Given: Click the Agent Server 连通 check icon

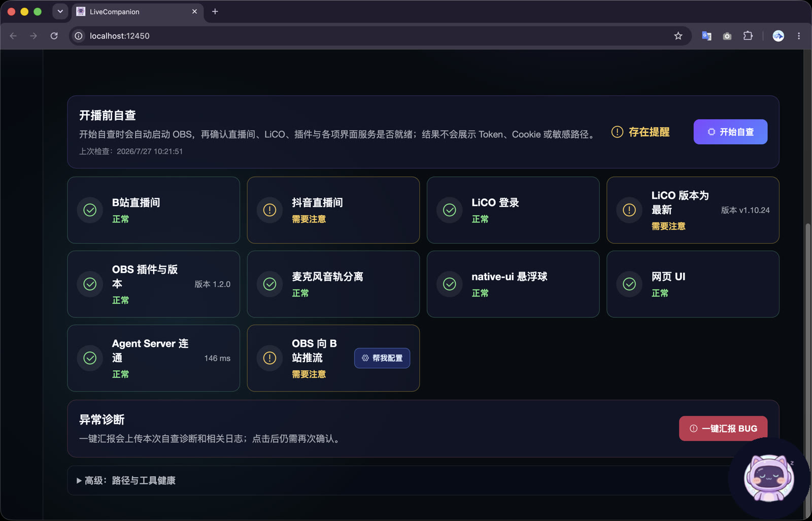Looking at the screenshot, I should pos(90,359).
